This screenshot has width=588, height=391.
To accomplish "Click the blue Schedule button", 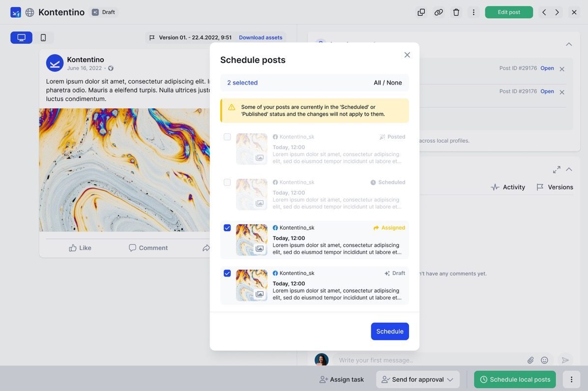I will 390,331.
